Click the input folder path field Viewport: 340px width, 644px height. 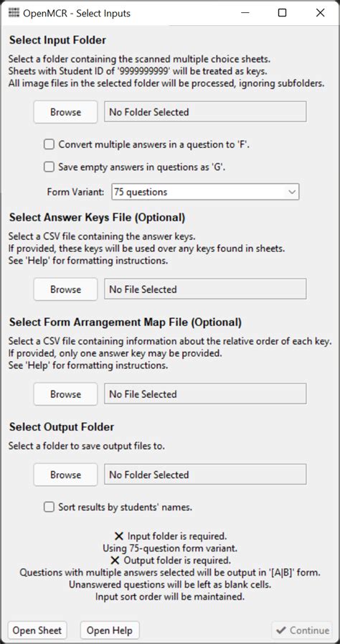tap(205, 112)
